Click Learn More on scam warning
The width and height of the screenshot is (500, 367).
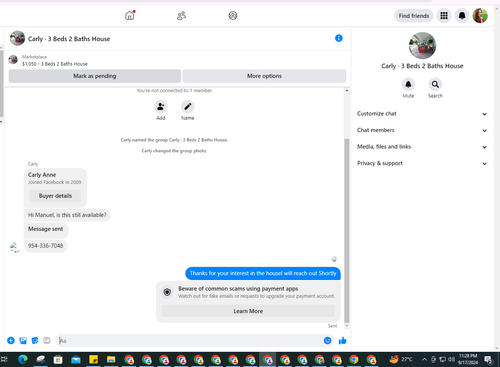pyautogui.click(x=248, y=311)
